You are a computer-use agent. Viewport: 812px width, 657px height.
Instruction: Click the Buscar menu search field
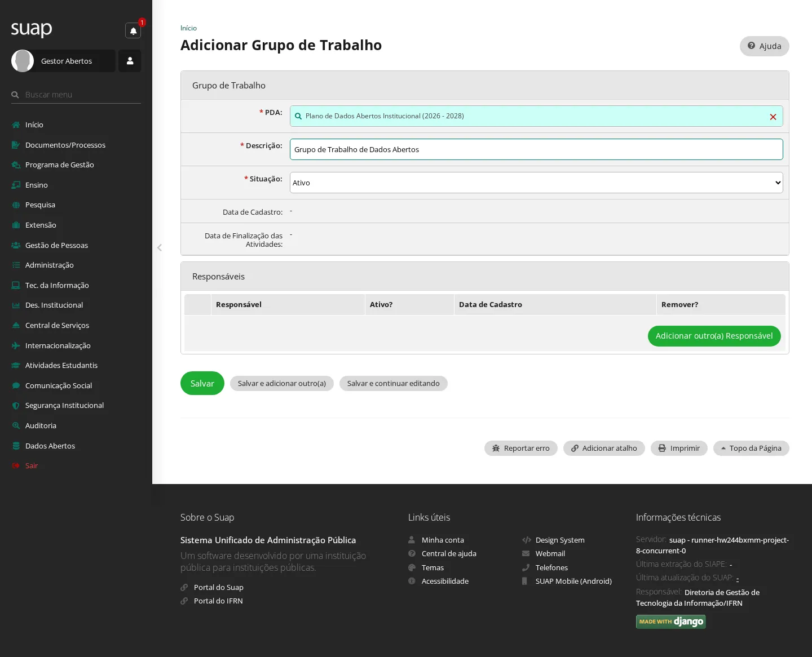(x=82, y=95)
